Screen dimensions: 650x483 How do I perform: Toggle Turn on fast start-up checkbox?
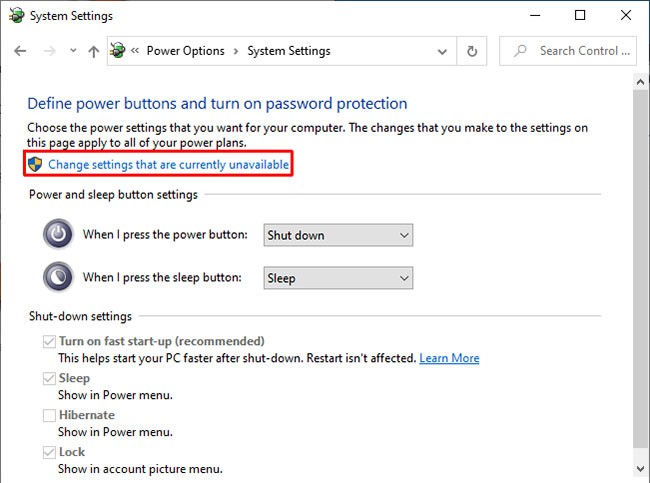tap(49, 342)
